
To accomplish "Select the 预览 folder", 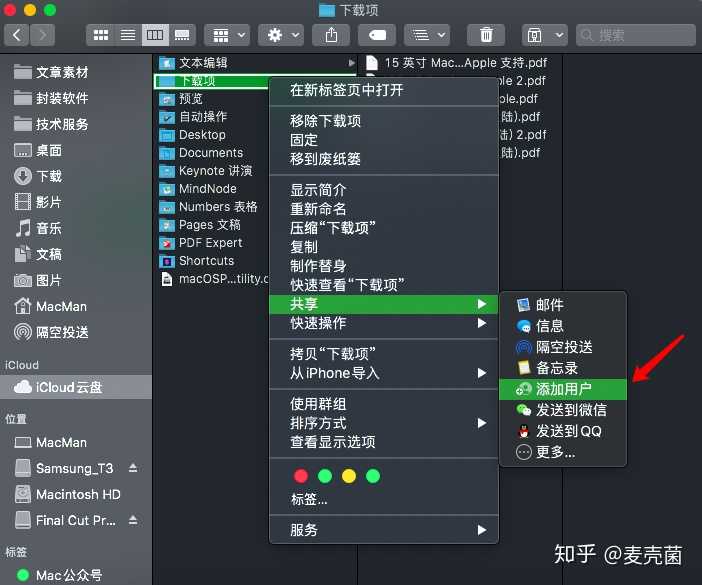I will point(181,98).
